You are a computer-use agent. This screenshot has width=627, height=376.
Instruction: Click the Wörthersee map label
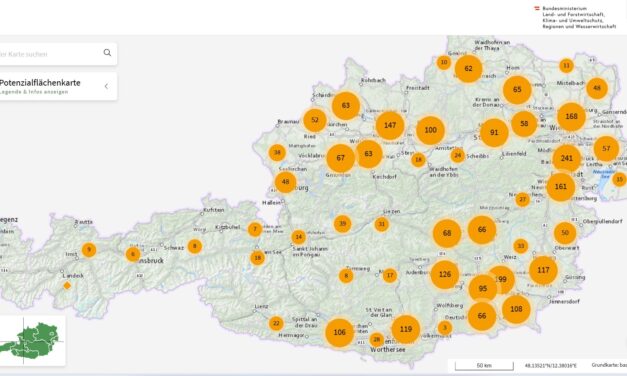pyautogui.click(x=387, y=350)
